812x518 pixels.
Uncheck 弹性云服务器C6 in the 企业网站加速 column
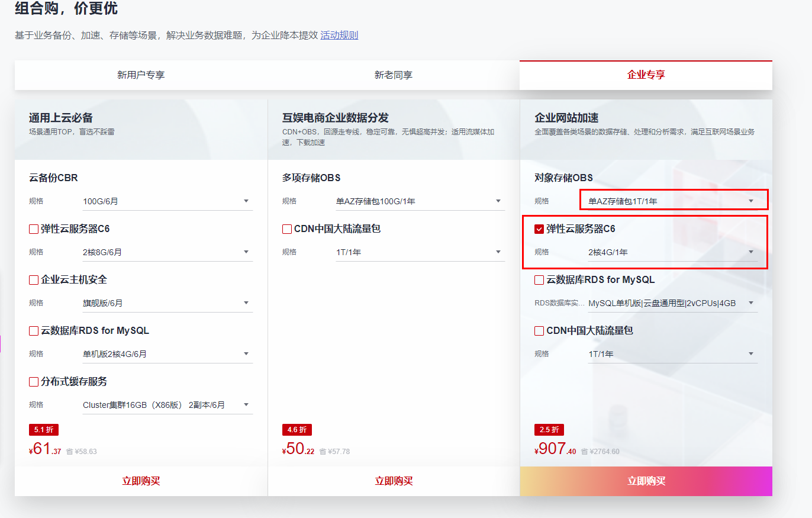539,229
